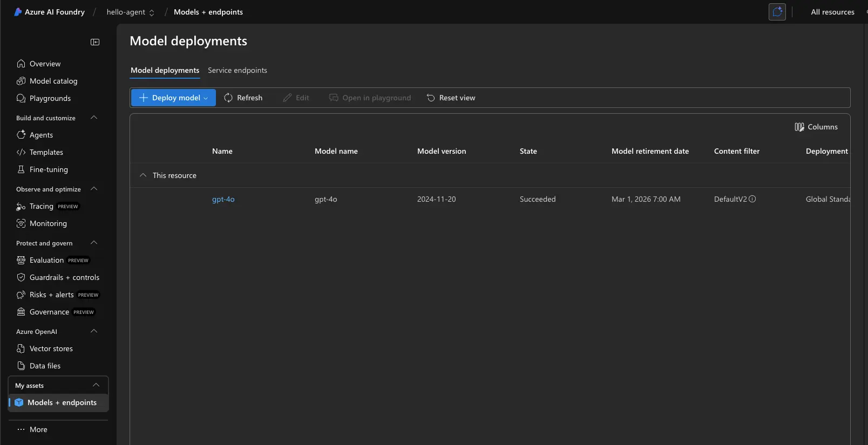
Task: Collapse the This resource group row
Action: [x=143, y=175]
